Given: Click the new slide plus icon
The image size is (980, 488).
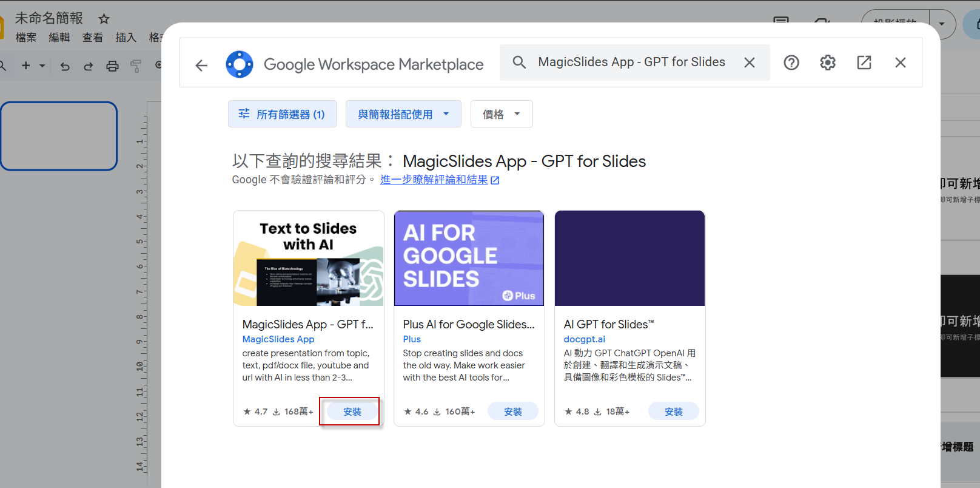Looking at the screenshot, I should [25, 66].
